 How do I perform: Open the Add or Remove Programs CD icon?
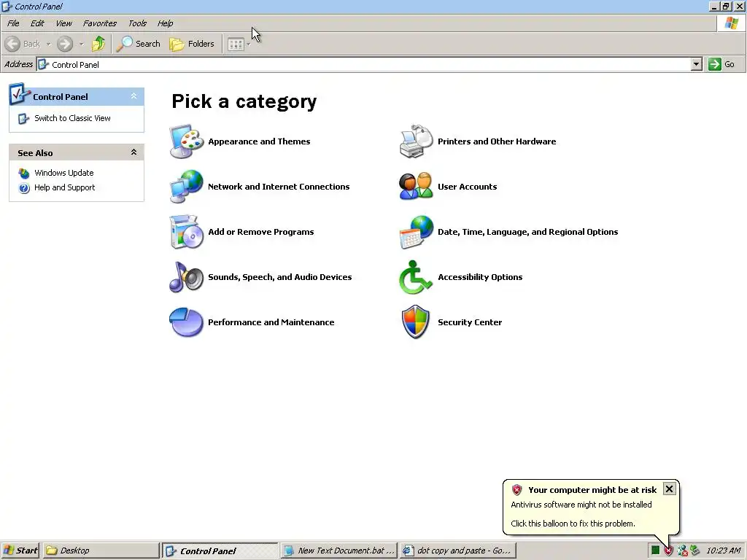point(186,232)
